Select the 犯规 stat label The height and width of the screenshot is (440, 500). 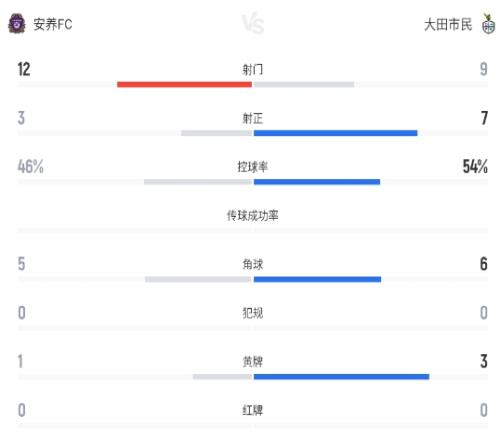[x=253, y=313]
